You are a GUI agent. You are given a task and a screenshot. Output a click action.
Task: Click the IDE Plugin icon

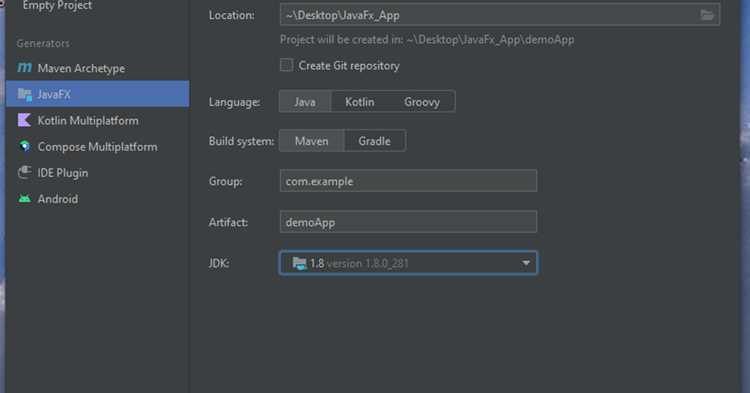(24, 172)
